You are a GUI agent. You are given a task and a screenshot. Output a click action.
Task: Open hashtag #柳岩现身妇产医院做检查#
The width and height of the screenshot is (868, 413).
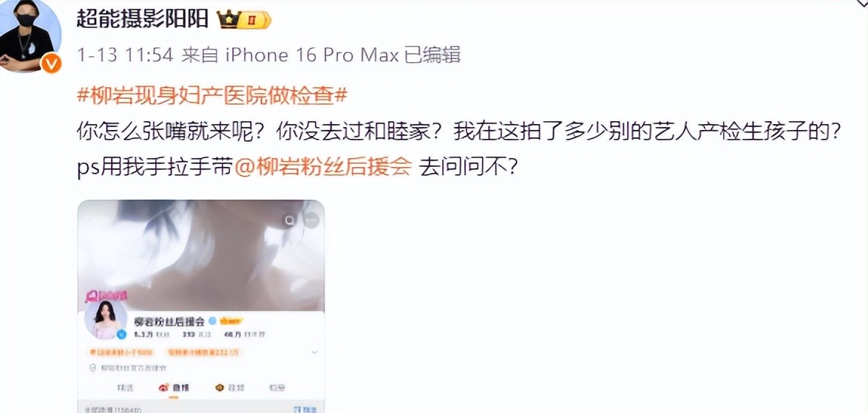pos(211,97)
